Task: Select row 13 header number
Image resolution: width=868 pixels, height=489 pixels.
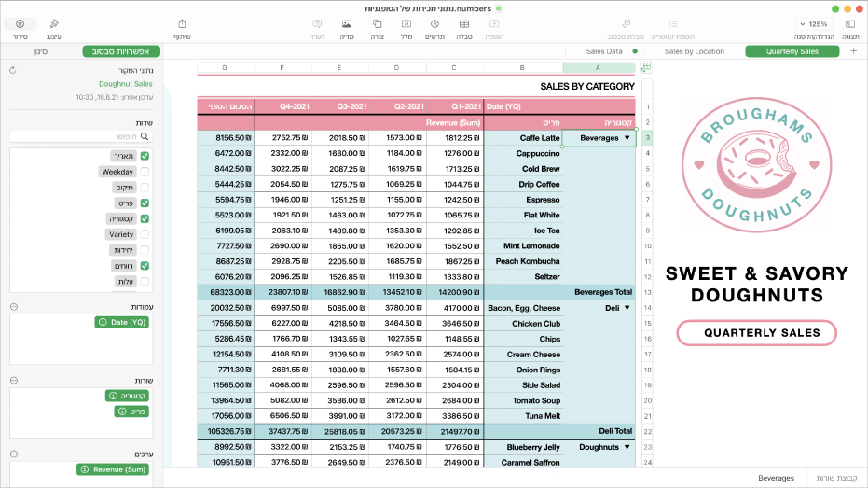Action: pyautogui.click(x=648, y=292)
